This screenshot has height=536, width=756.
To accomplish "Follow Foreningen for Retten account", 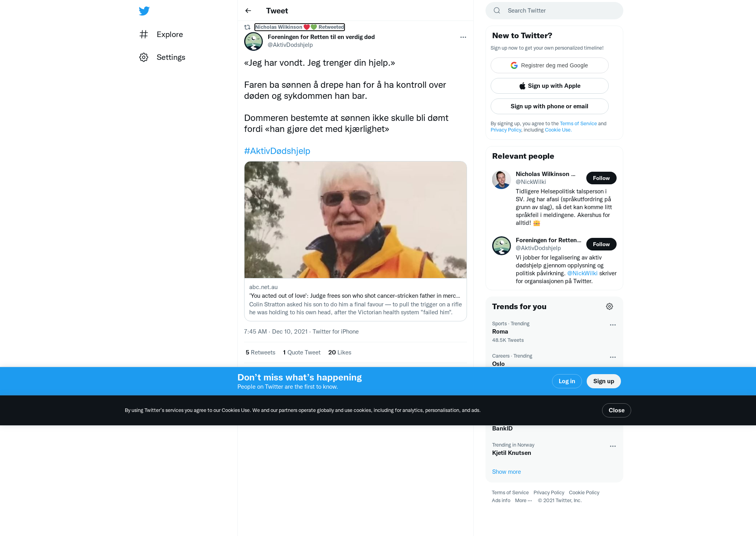I will point(601,244).
